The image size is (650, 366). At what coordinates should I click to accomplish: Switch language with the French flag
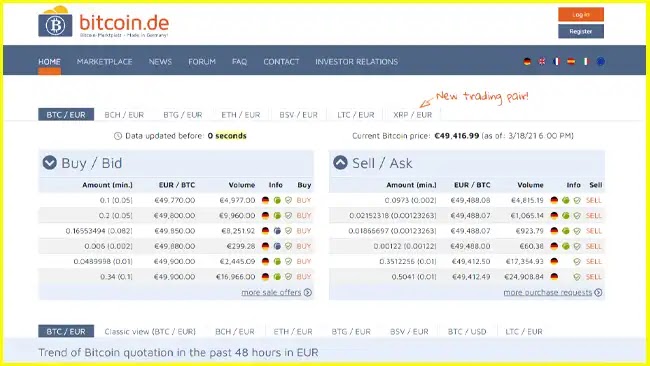click(x=556, y=61)
